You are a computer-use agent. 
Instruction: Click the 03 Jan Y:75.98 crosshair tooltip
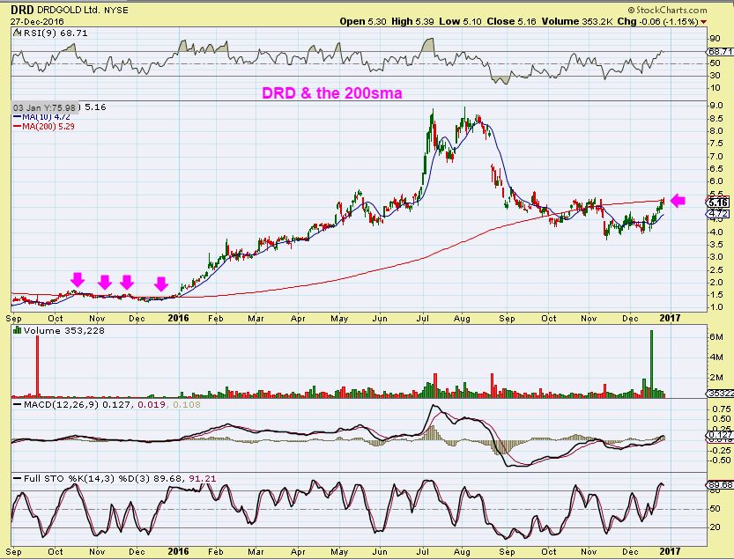(44, 107)
